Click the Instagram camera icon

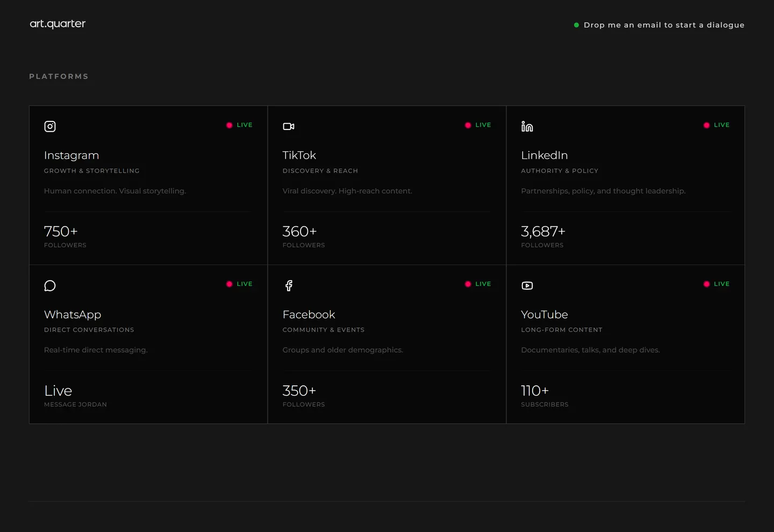pyautogui.click(x=50, y=126)
